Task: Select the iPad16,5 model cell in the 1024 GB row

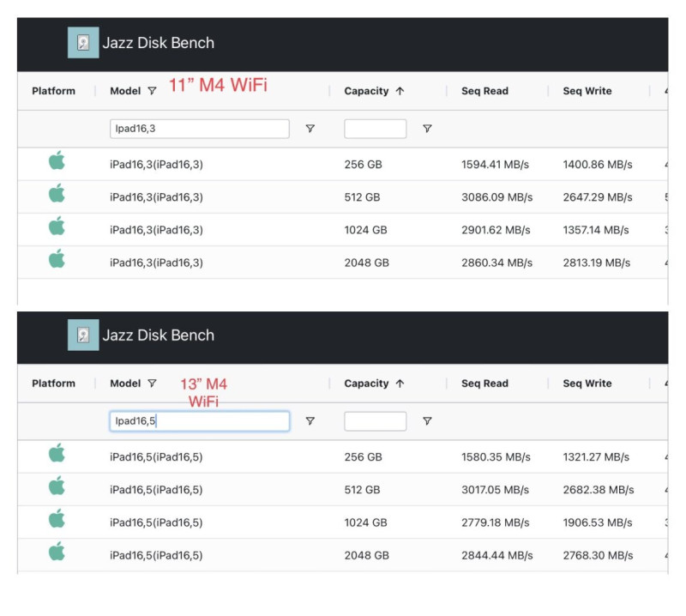Action: 156,522
